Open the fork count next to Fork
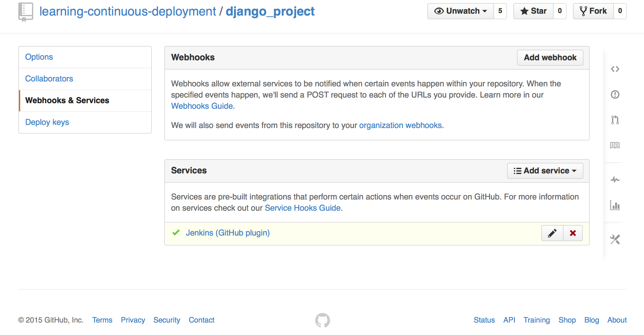The width and height of the screenshot is (644, 335). pyautogui.click(x=620, y=11)
